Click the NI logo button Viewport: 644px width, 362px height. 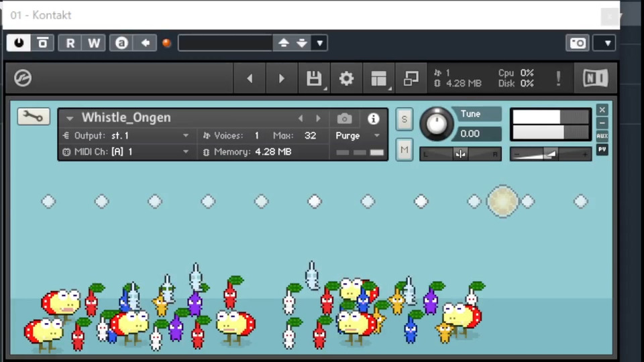pyautogui.click(x=595, y=78)
